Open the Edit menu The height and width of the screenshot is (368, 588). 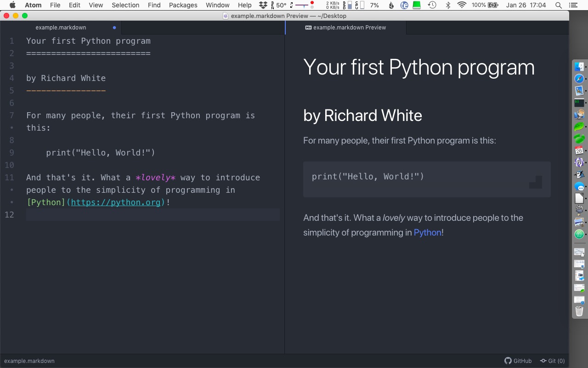[74, 5]
